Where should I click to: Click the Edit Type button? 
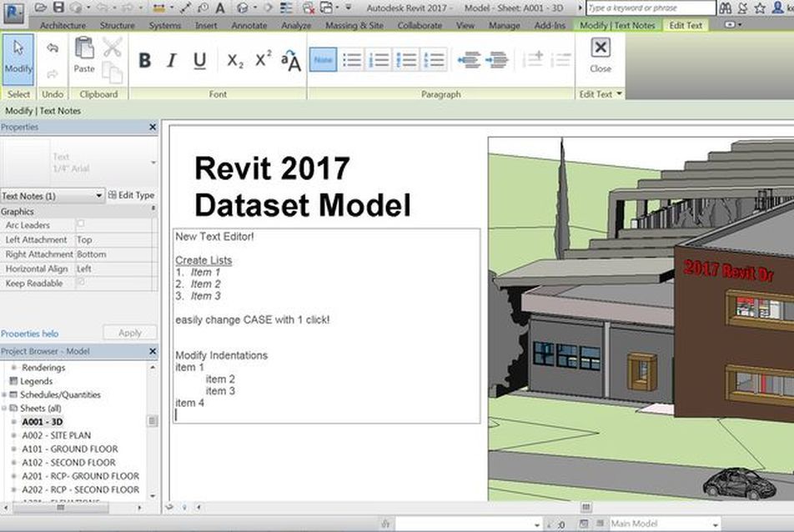[131, 195]
